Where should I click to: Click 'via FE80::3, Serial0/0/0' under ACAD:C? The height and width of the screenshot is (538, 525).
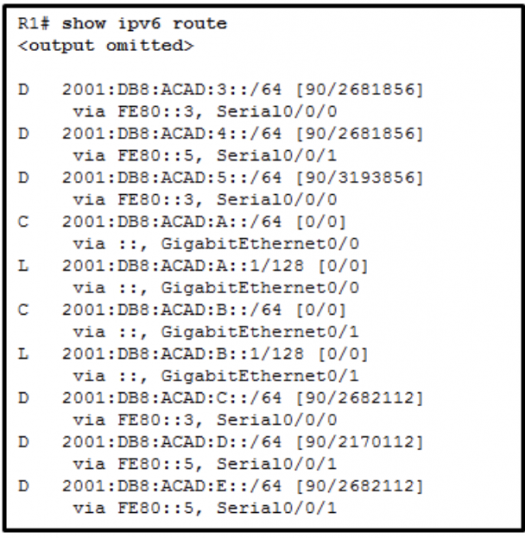(x=205, y=420)
